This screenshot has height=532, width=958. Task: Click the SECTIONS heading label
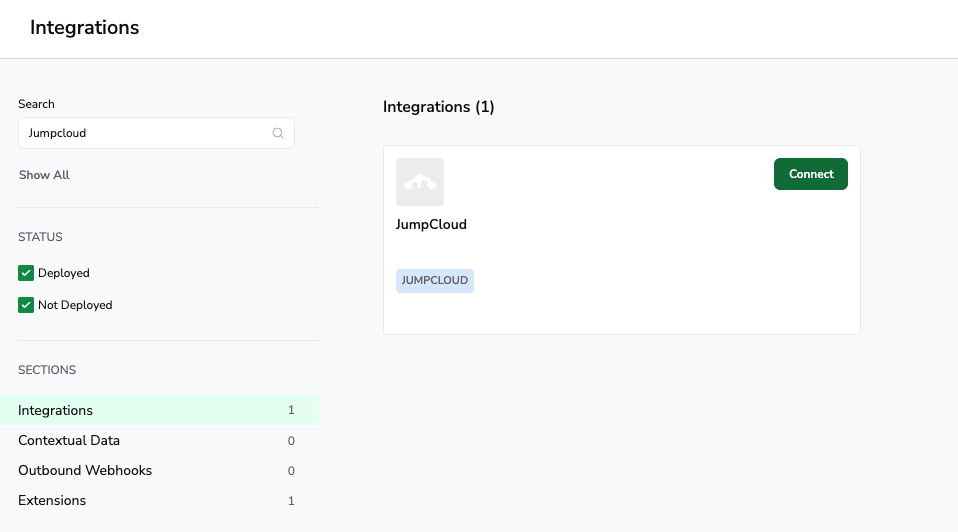click(47, 370)
